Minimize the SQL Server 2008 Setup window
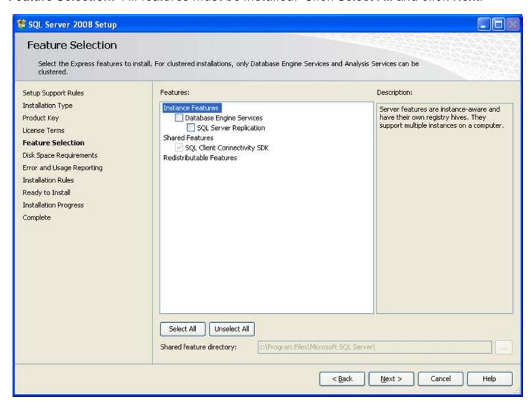The image size is (532, 406). pos(484,25)
